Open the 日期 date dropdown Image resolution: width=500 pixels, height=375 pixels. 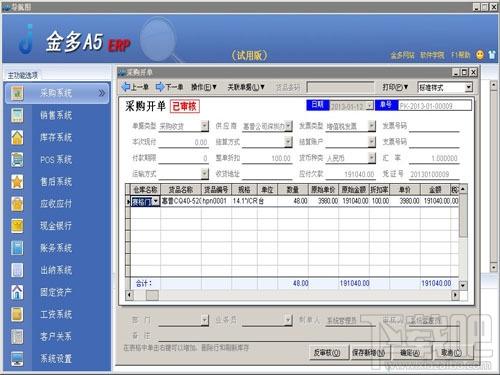pos(370,106)
